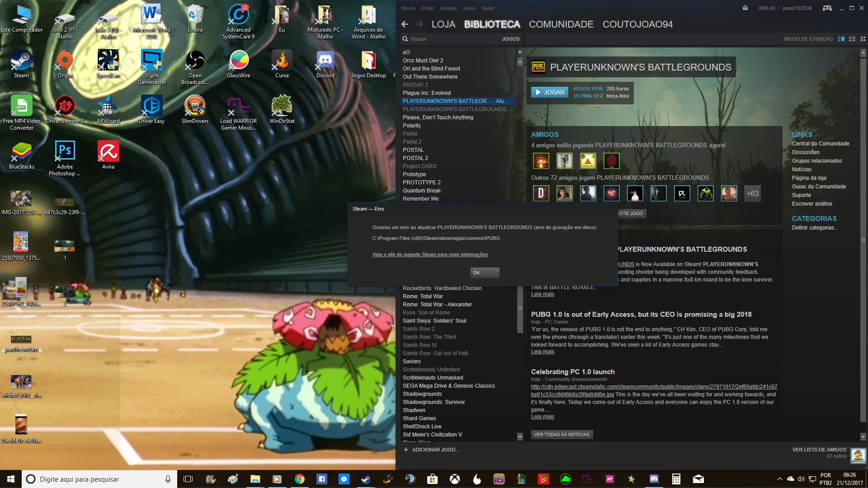This screenshot has height=488, width=868.
Task: Switch to grid view mode icon
Action: click(863, 39)
